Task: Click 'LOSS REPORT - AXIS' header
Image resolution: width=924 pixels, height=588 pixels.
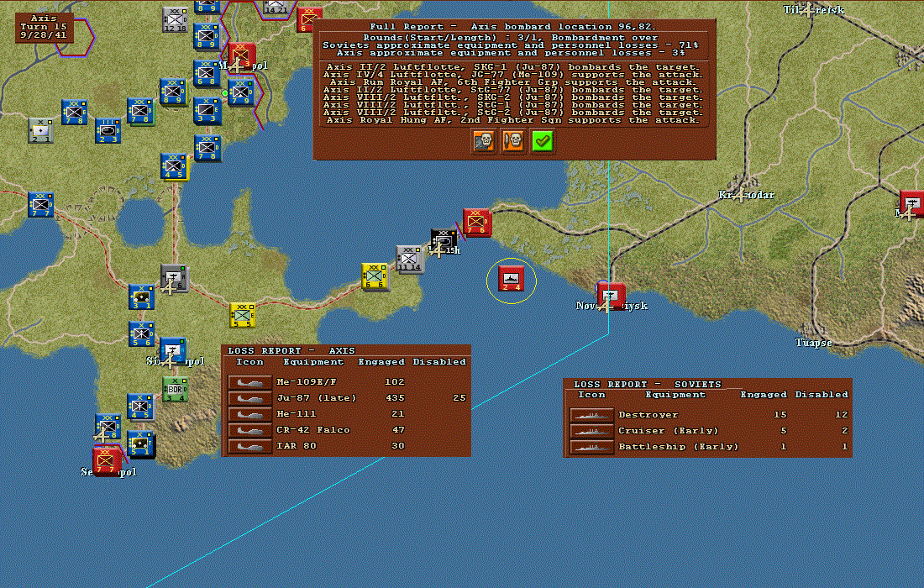Action: (x=291, y=350)
